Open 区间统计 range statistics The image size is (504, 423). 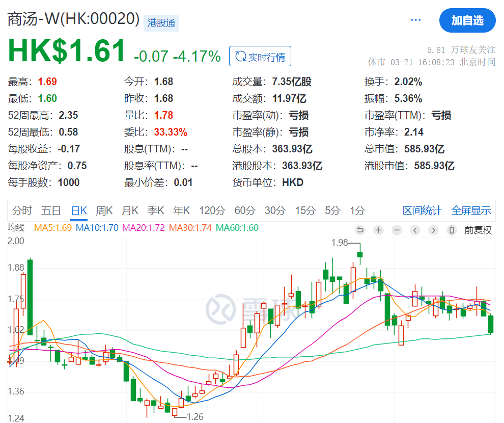422,210
